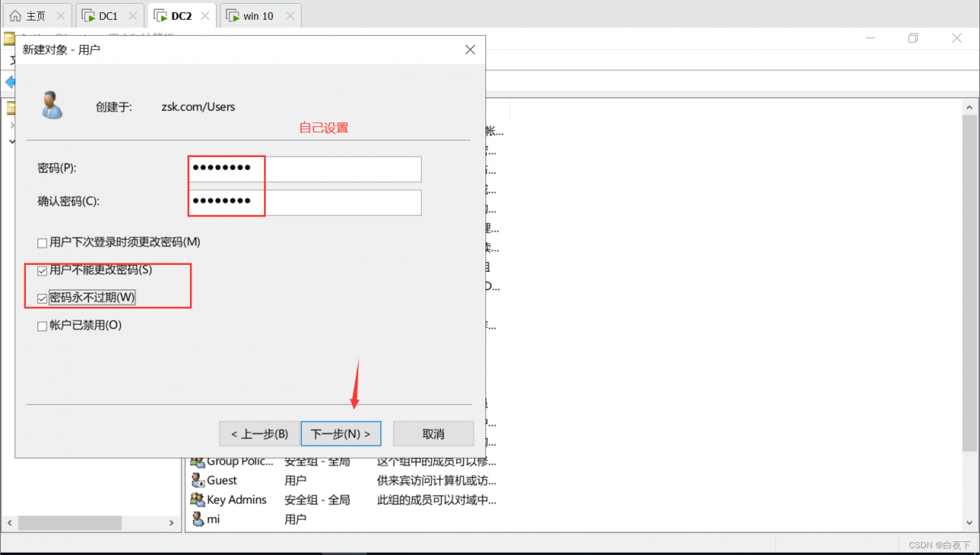Click inside the 密码 password field
This screenshot has width=980, height=555.
[x=306, y=168]
